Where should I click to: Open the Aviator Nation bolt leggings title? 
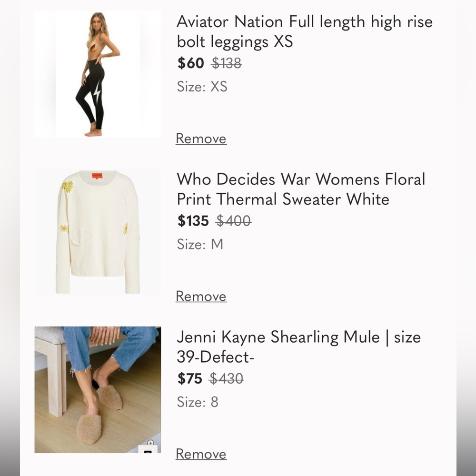[x=305, y=31]
